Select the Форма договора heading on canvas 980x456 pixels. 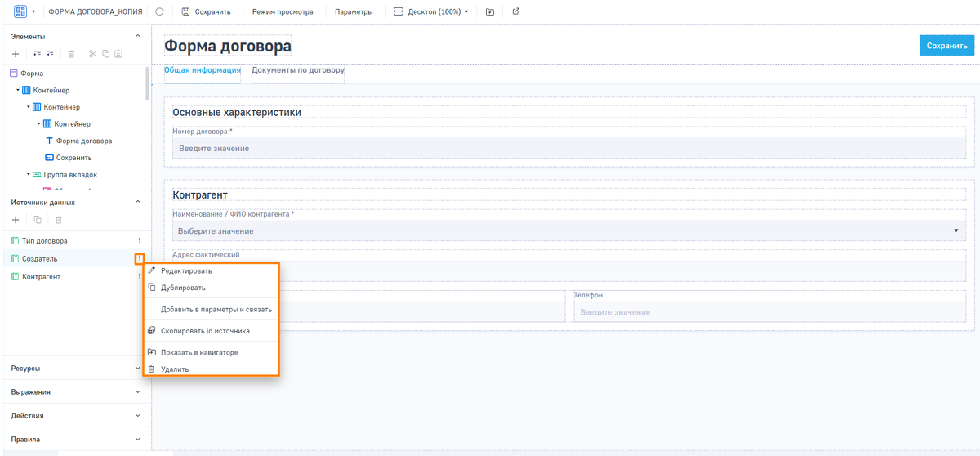point(228,46)
